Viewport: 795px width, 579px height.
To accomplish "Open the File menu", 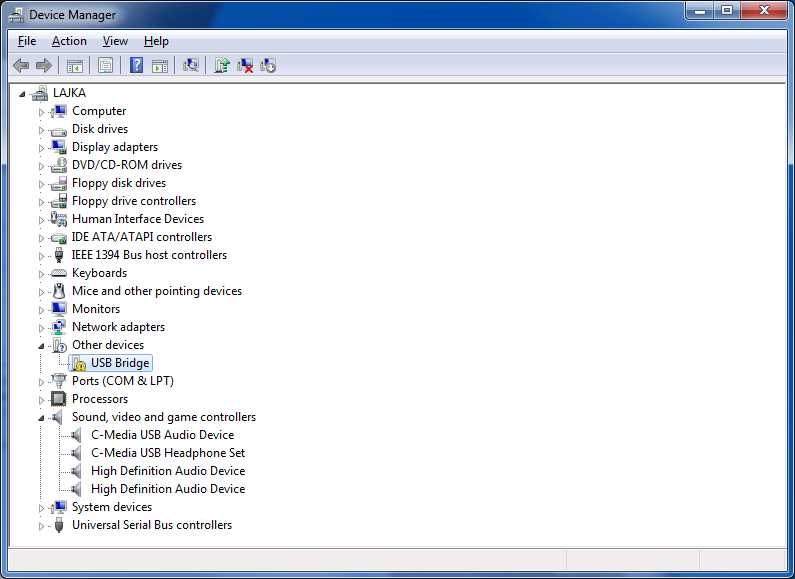I will pos(27,41).
